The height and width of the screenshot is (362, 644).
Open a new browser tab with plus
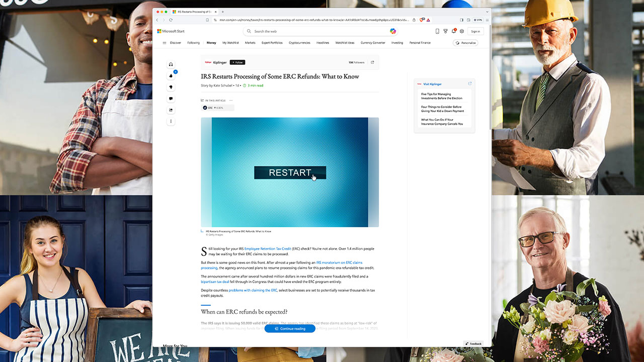click(223, 12)
